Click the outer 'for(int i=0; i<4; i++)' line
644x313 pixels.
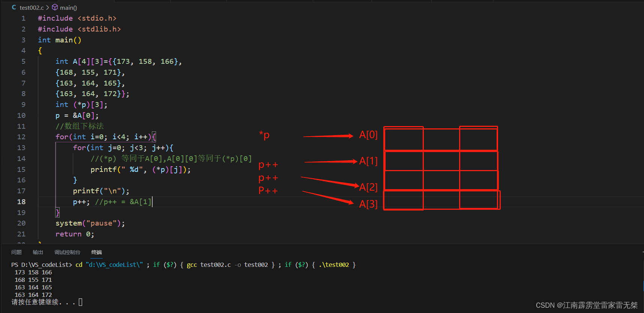(106, 137)
